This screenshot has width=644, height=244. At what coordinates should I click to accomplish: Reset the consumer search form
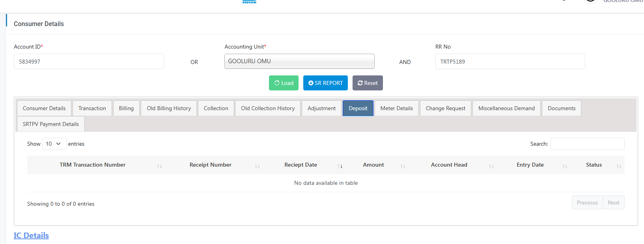click(x=368, y=83)
